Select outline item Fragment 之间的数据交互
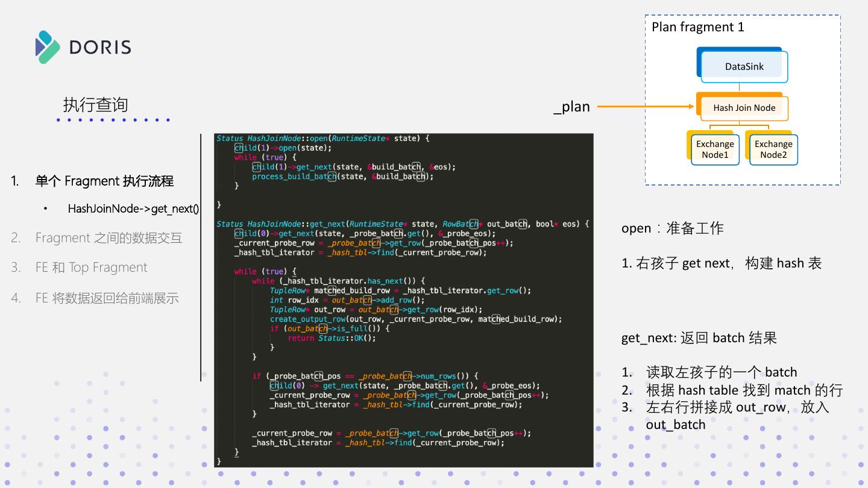Screen dimensions: 868x488 click(x=108, y=238)
